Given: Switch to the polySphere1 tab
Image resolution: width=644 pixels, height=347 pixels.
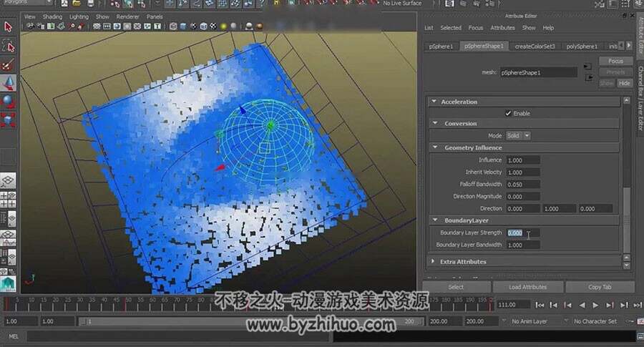Looking at the screenshot, I should pos(582,47).
